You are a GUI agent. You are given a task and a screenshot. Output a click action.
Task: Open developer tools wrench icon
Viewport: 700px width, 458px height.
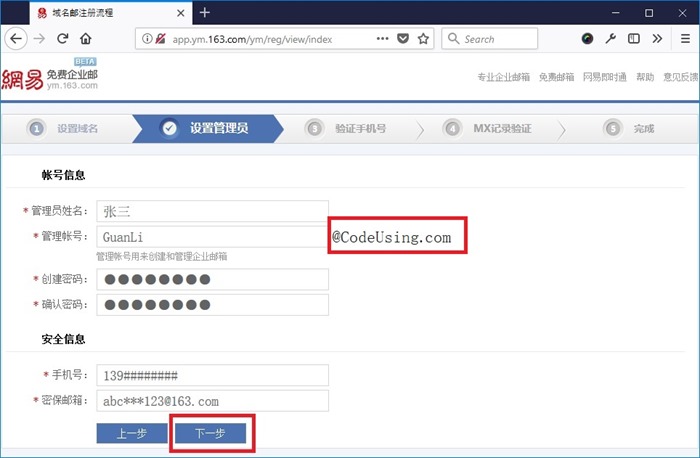coord(610,39)
